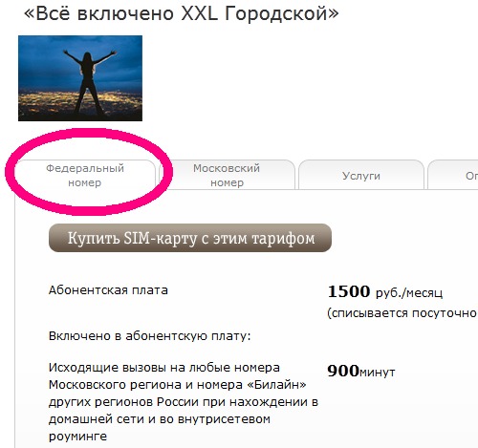This screenshot has width=478, height=448.
Task: Open the Федеральный номер tab
Action: (85, 175)
